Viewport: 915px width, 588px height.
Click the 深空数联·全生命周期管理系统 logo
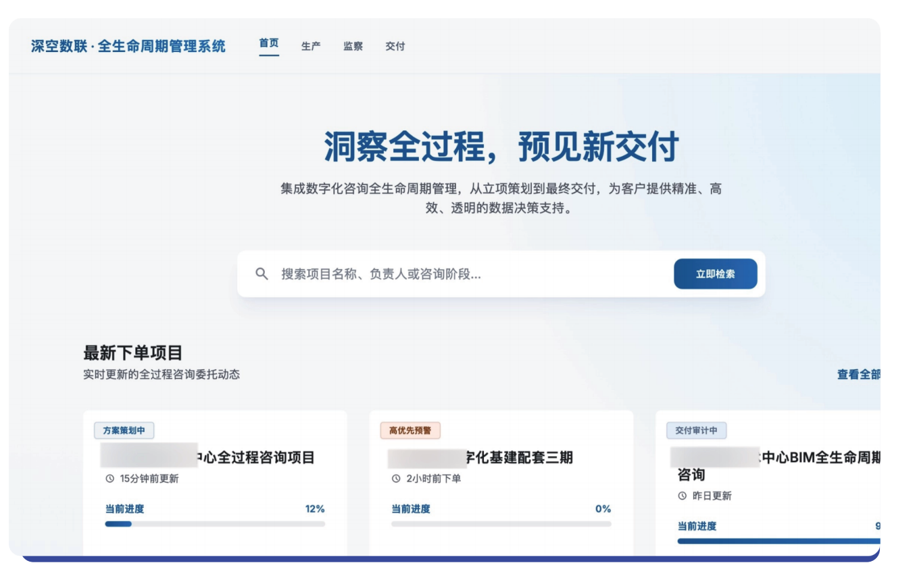128,46
